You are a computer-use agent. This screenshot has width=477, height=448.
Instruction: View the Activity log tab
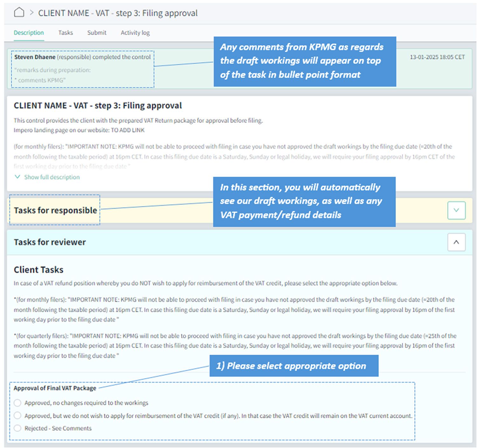pos(135,33)
